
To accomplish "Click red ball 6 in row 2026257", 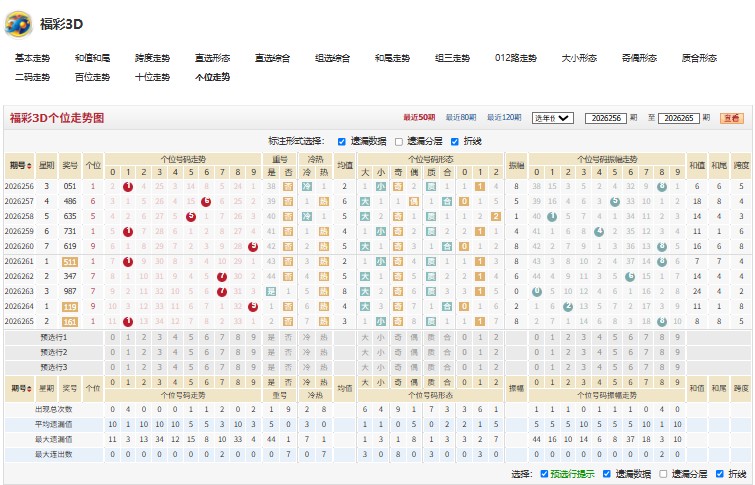I will click(206, 202).
